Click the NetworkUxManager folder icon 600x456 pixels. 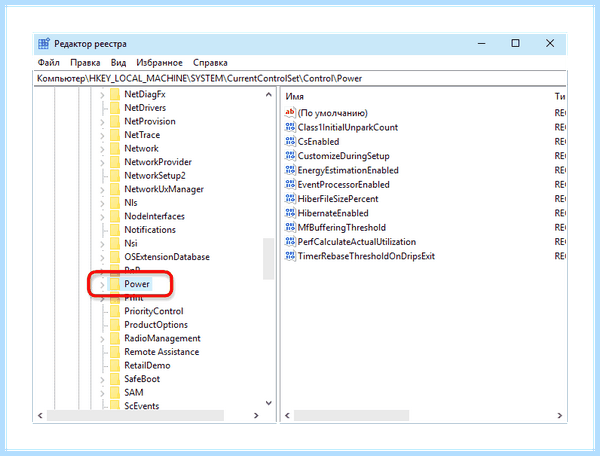[x=115, y=189]
